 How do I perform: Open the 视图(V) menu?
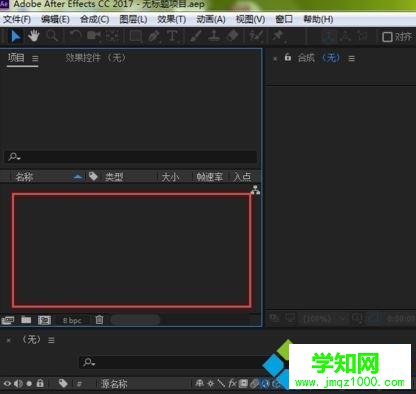click(x=250, y=19)
